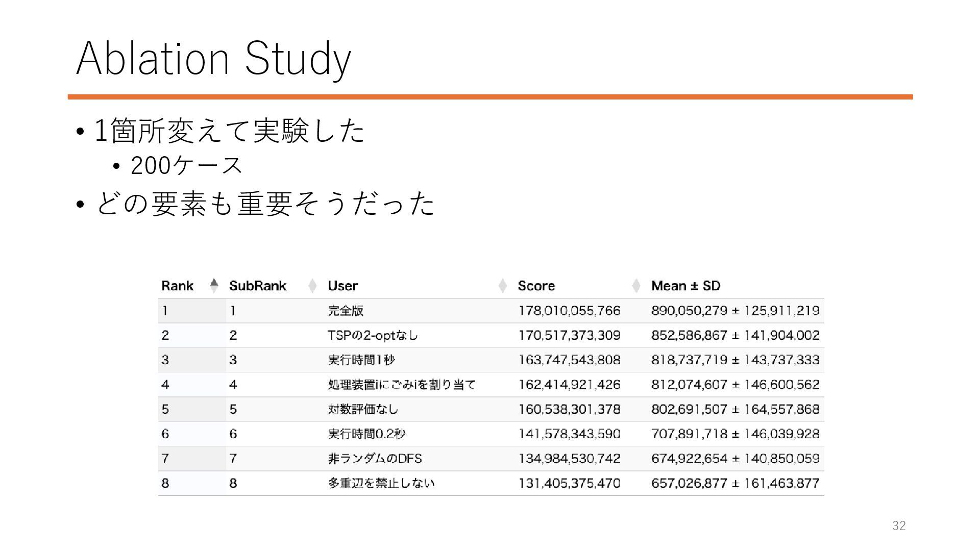This screenshot has width=980, height=551.
Task: Click 処理装置iにごみiを割り当て entry
Action: coord(402,385)
